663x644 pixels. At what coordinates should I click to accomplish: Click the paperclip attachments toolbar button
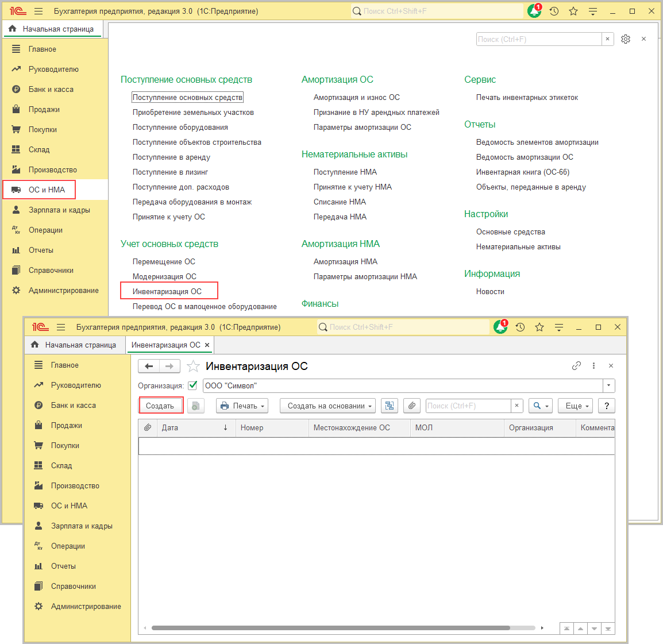click(x=412, y=406)
